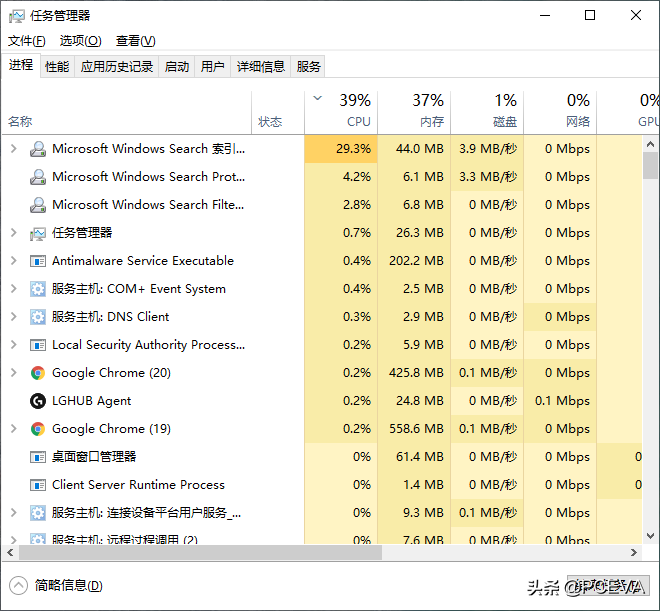
Task: Expand Microsoft Windows Search 索引 process group
Action: (13, 149)
